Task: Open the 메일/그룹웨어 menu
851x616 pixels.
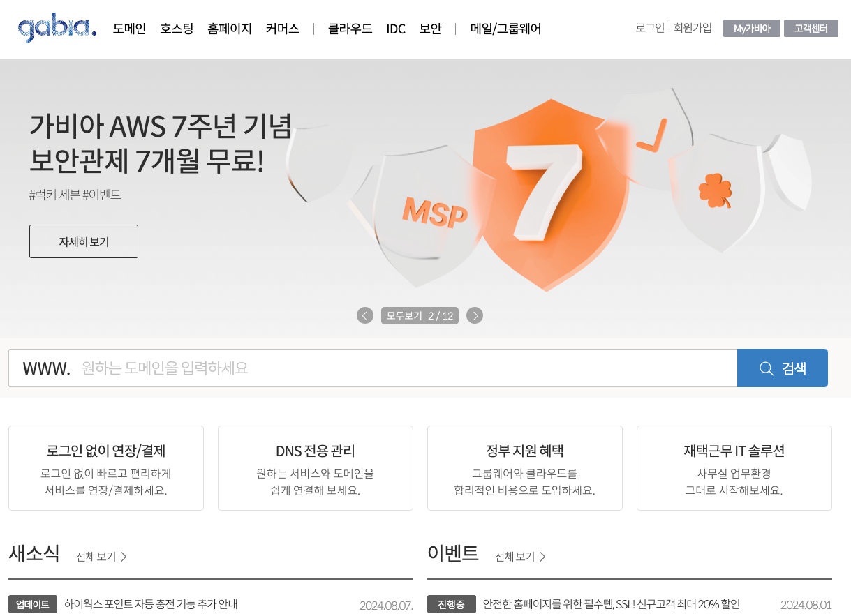Action: 506,29
